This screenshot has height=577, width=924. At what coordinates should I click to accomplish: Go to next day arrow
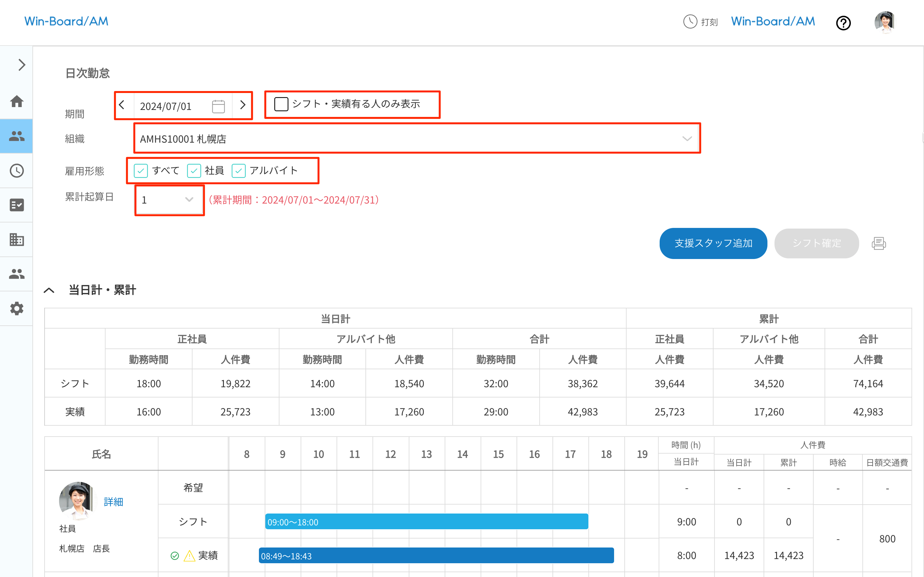tap(243, 105)
